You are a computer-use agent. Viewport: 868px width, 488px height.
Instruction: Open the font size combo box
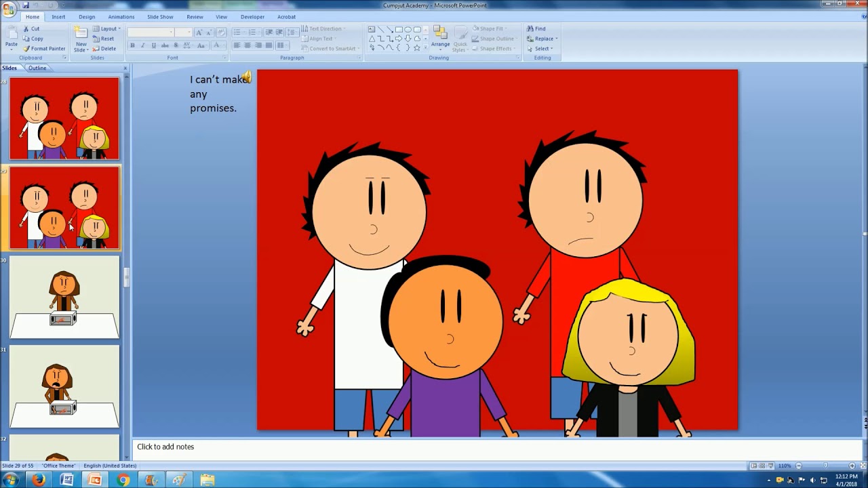pyautogui.click(x=184, y=33)
